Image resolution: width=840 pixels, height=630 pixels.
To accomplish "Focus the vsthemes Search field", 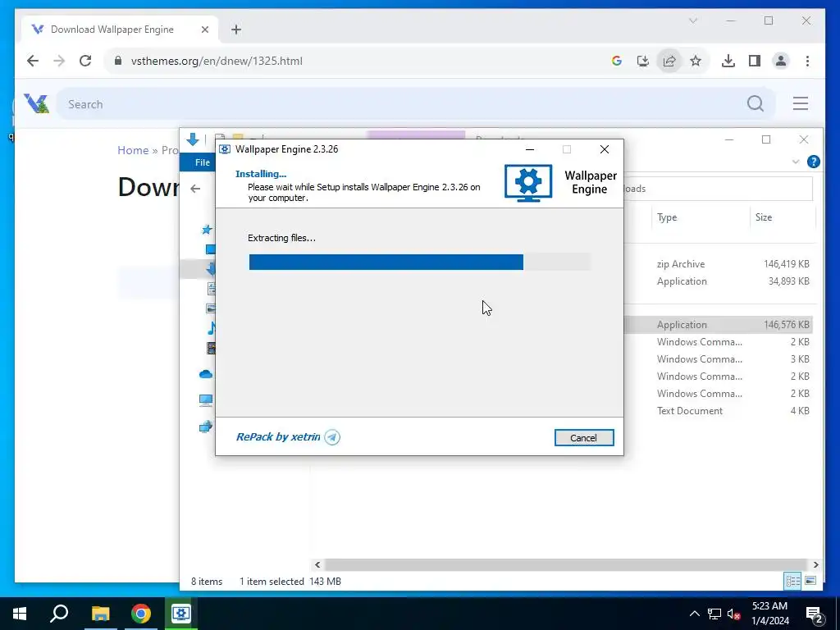I will point(402,104).
